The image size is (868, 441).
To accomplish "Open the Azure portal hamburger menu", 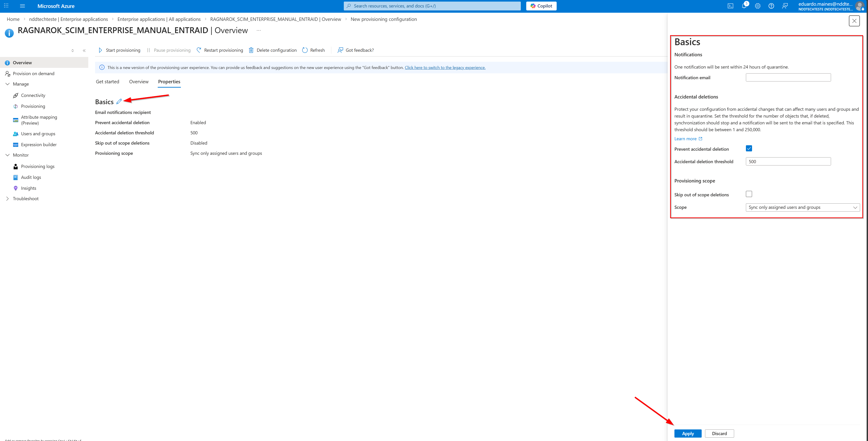I will tap(22, 6).
